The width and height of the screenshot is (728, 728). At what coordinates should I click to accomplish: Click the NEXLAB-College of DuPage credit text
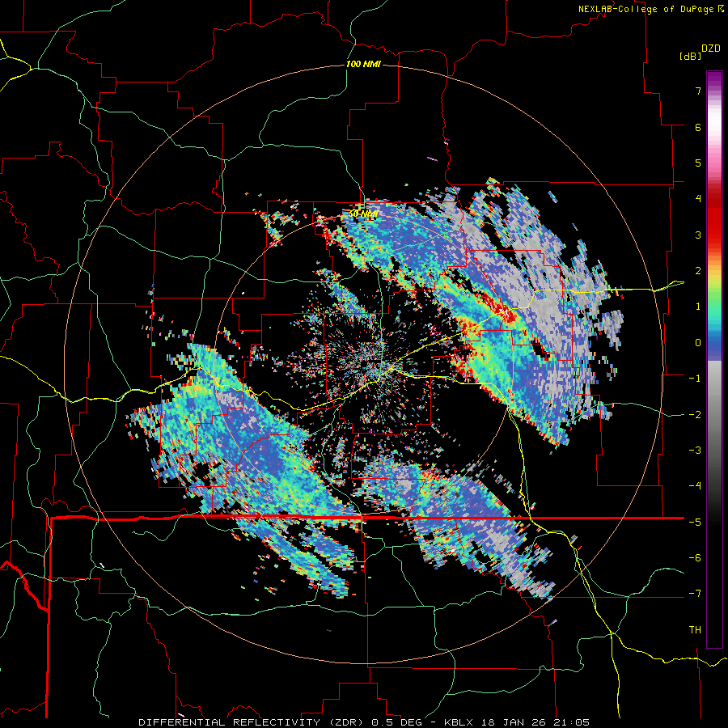click(x=650, y=9)
